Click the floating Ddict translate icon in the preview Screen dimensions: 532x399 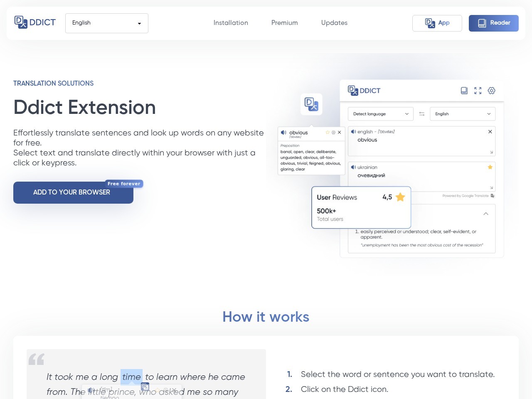tap(311, 104)
